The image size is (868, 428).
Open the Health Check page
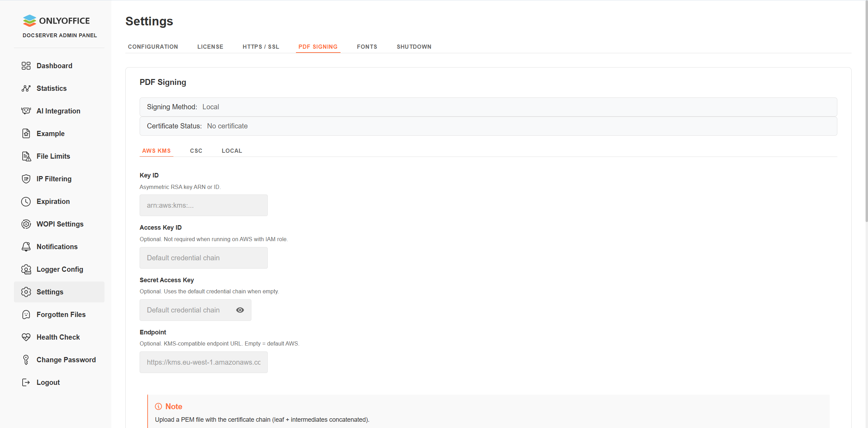point(58,337)
